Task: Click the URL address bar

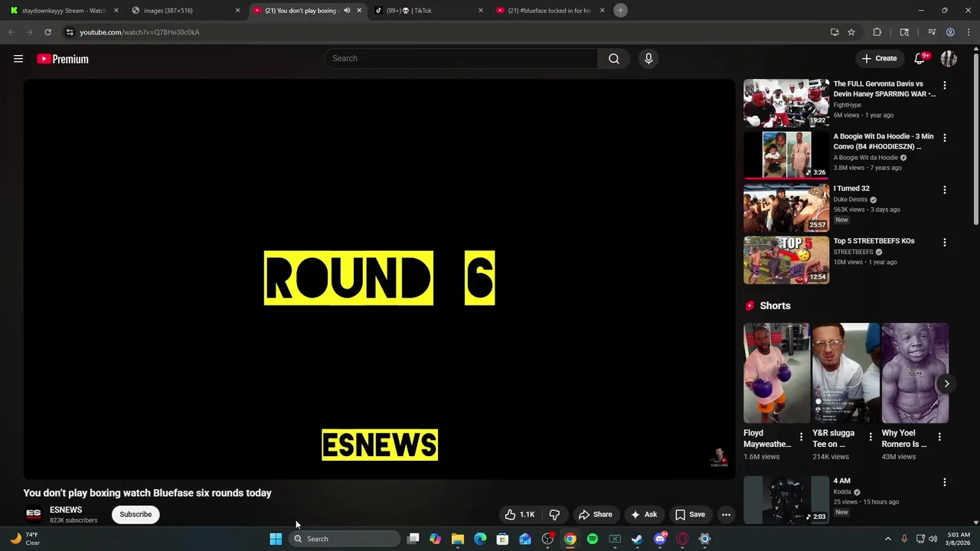Action: pyautogui.click(x=444, y=32)
